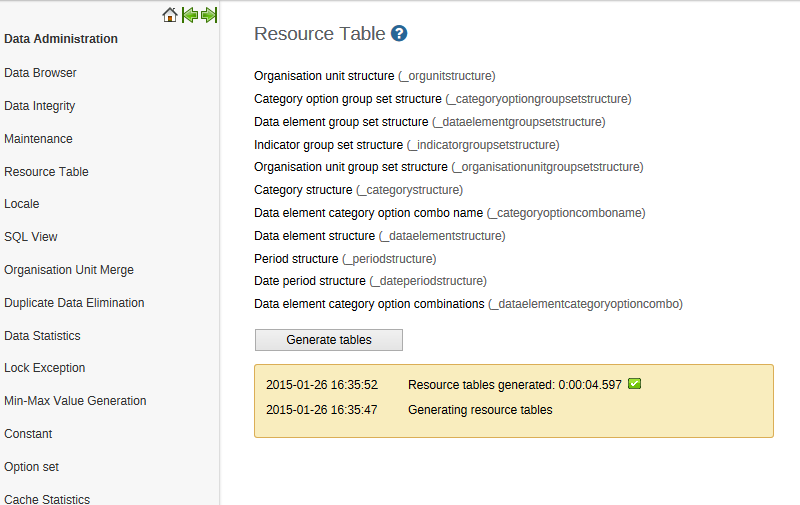Click the green success checkmark icon
The width and height of the screenshot is (800, 505).
(634, 384)
